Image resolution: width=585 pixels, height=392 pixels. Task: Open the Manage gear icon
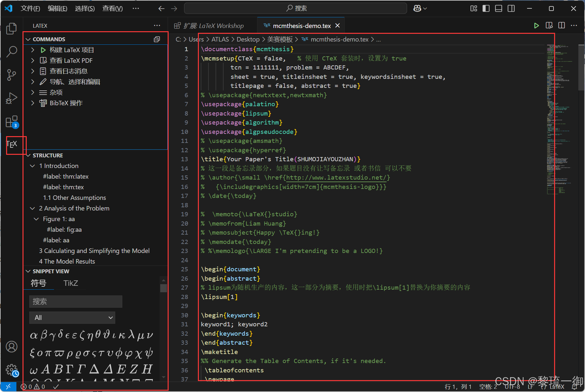pos(12,370)
